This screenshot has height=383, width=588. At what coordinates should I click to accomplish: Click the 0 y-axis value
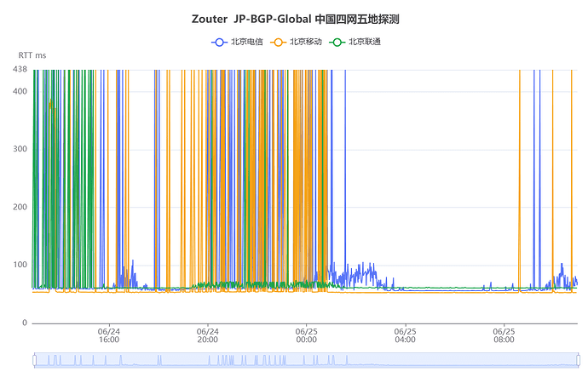25,323
